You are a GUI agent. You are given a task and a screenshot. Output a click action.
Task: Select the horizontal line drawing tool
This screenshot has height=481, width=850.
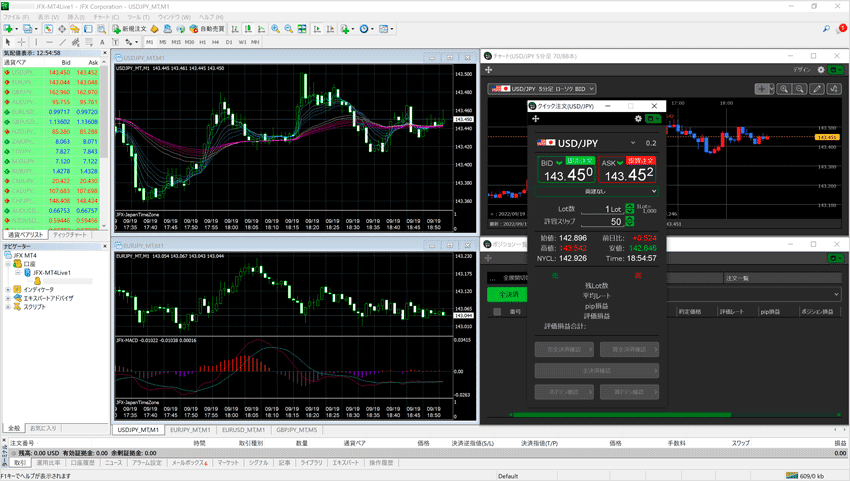point(49,42)
